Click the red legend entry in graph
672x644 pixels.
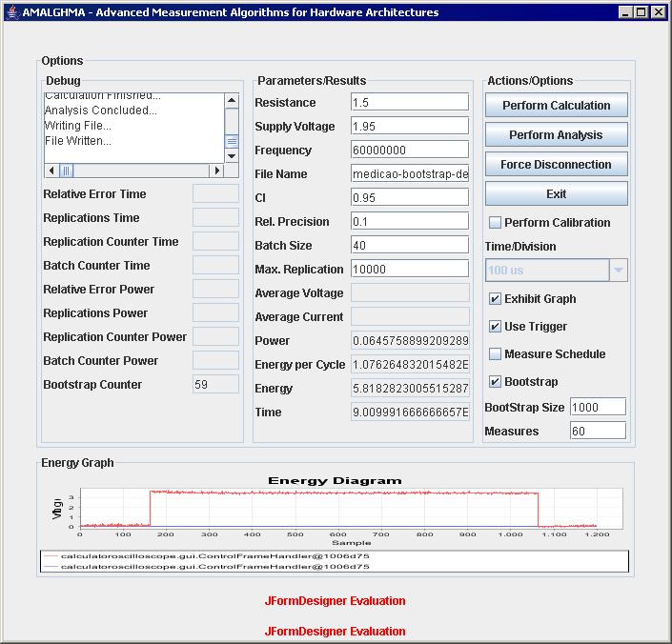(207, 555)
